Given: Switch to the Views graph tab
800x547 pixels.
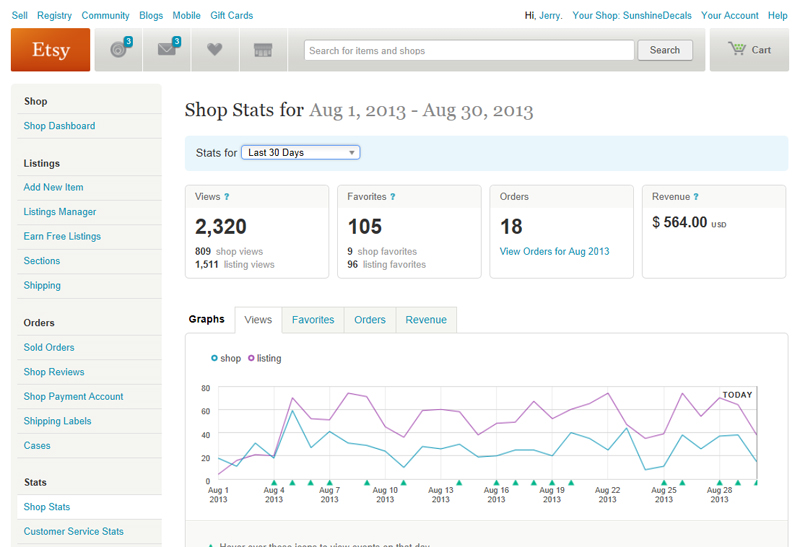Looking at the screenshot, I should [258, 320].
